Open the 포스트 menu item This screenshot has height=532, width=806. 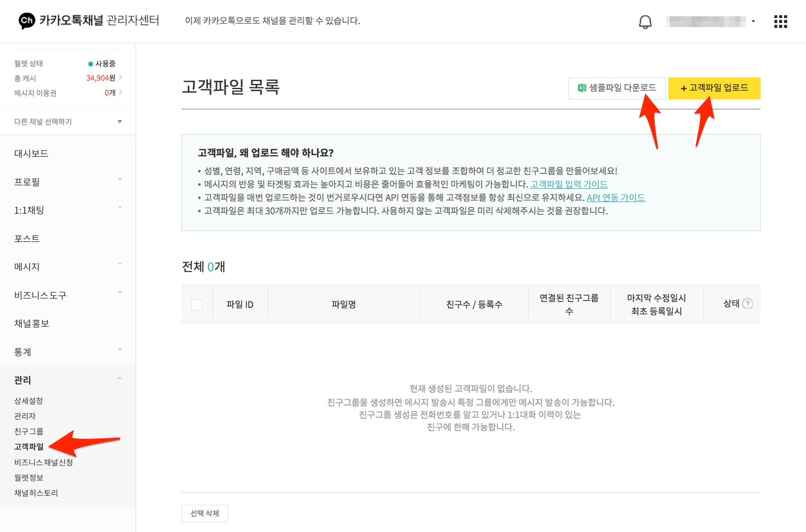point(27,238)
